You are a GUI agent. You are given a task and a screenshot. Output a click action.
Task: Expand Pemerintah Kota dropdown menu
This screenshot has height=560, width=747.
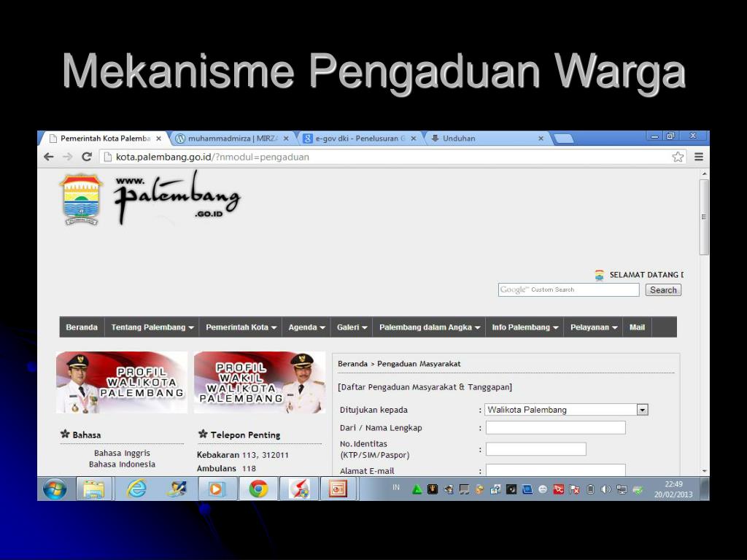pos(241,327)
